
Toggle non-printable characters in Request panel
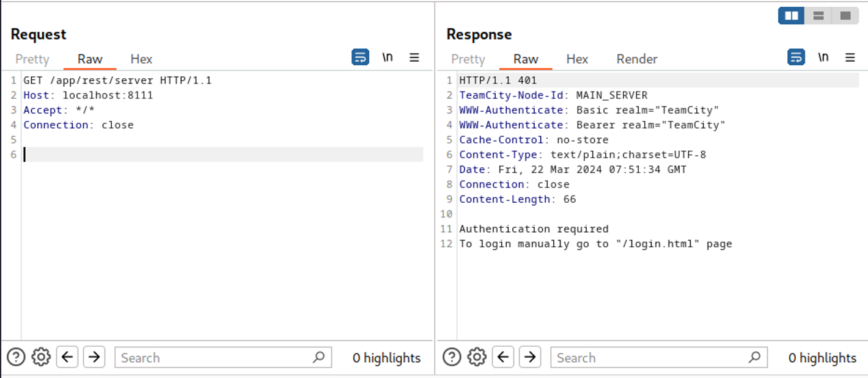point(388,57)
